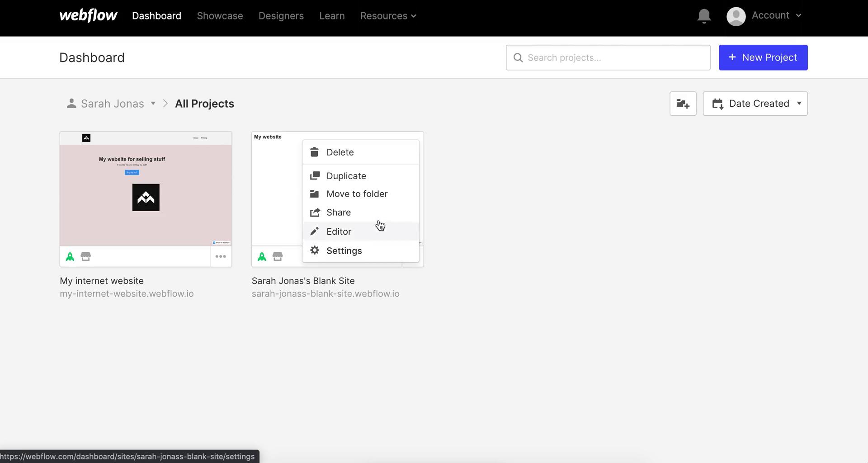
Task: Open the Designers nav link
Action: (281, 16)
